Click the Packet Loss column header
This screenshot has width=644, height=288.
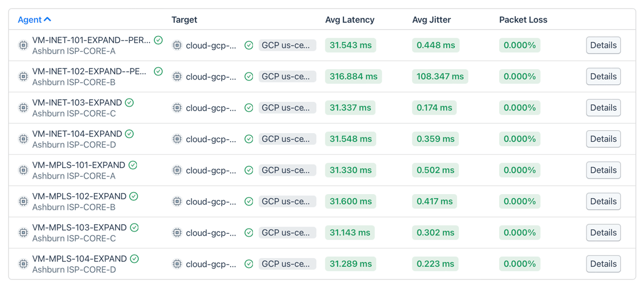pyautogui.click(x=523, y=20)
